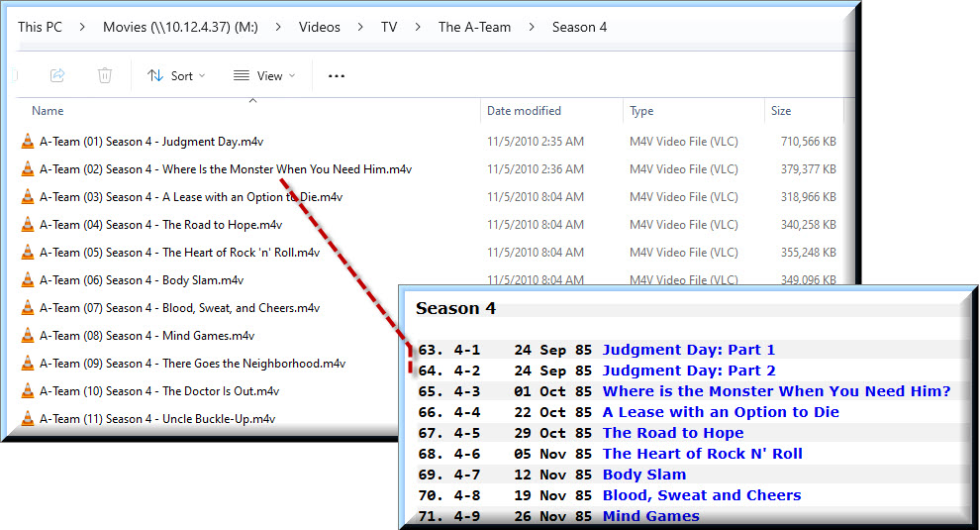980x530 pixels.
Task: Click VLC icon beside Uncle Buckle-Up.m4v
Action: tap(28, 418)
